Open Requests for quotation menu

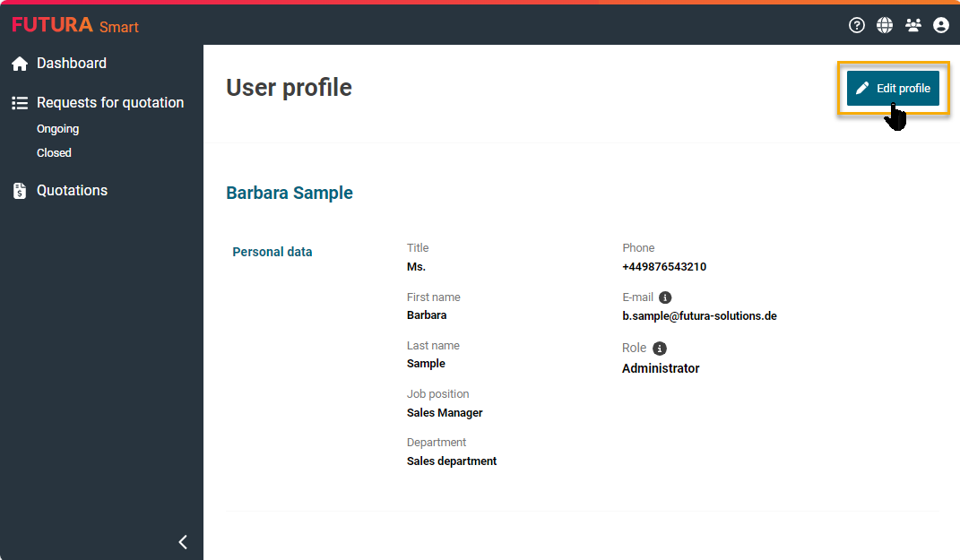(x=110, y=103)
